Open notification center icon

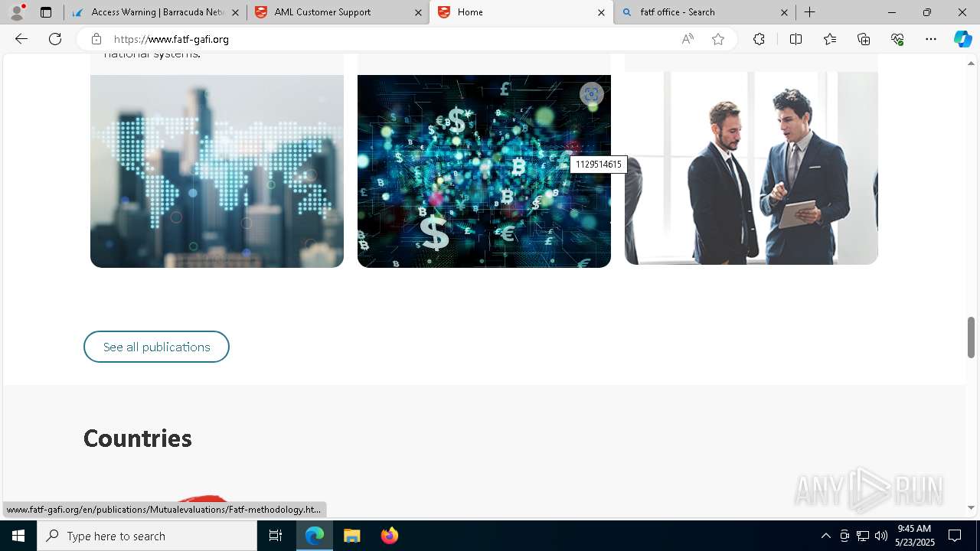[x=955, y=536]
